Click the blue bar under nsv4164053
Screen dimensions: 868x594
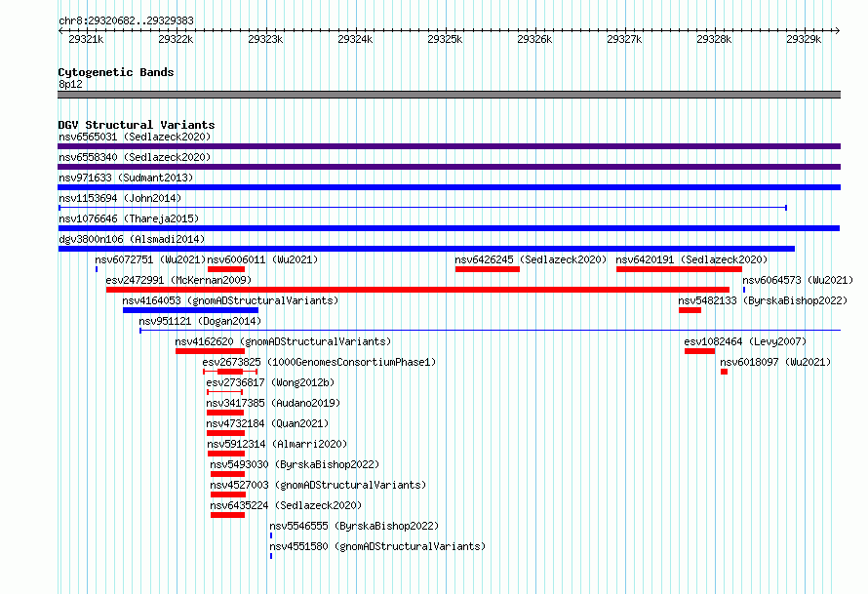[190, 310]
